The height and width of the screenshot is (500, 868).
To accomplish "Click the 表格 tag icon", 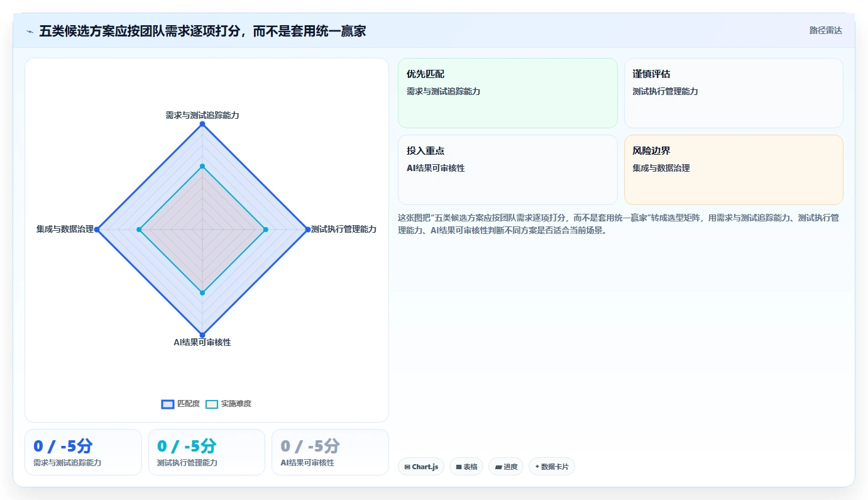I will 459,467.
